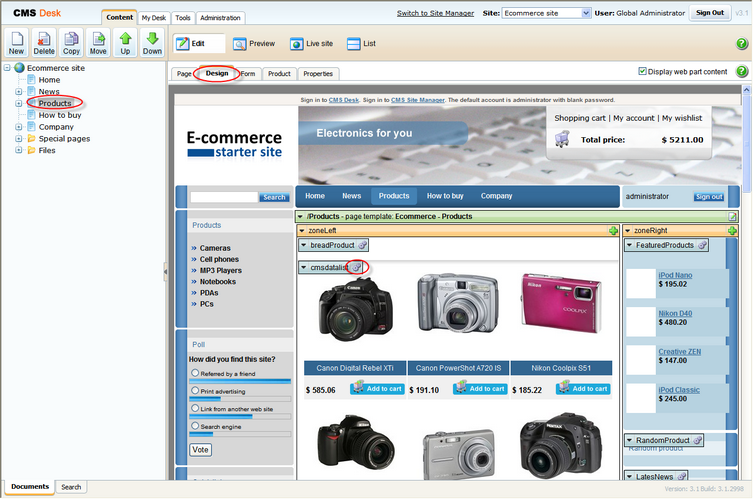Switch to the Page tab

(184, 73)
